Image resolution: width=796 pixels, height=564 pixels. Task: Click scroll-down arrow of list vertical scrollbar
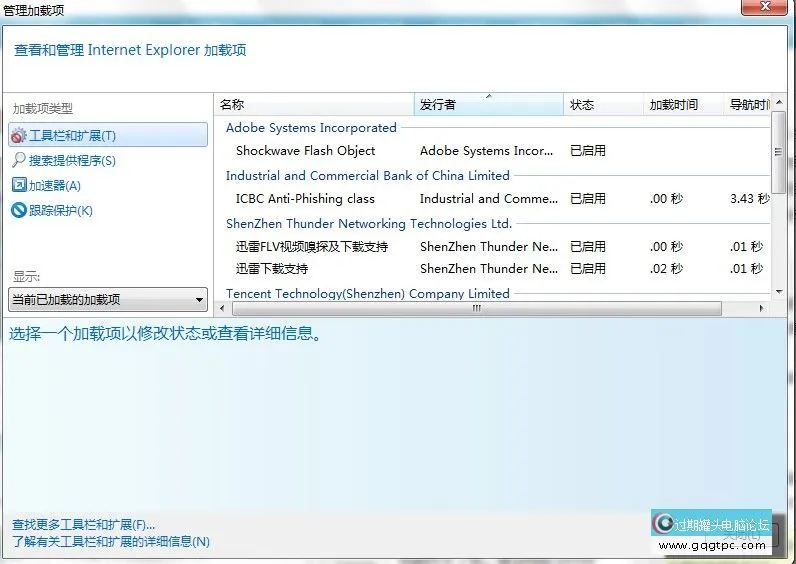(779, 292)
